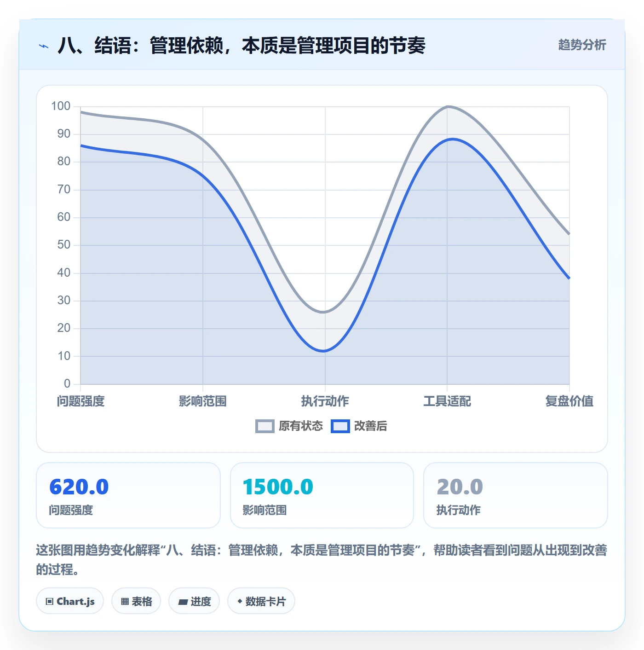Click the page title 八、结语 heading

point(241,46)
